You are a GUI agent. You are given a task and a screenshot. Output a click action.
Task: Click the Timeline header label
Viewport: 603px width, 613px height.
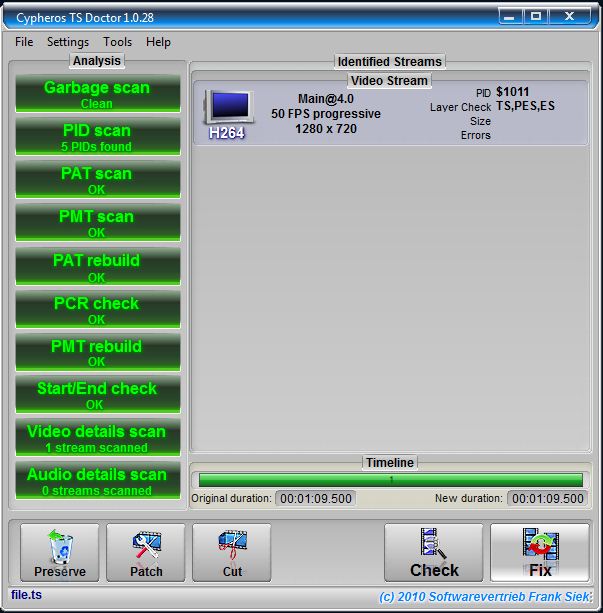tap(389, 462)
